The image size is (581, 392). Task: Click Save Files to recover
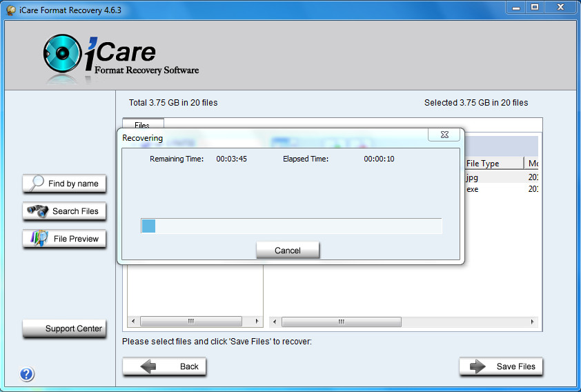tap(501, 366)
